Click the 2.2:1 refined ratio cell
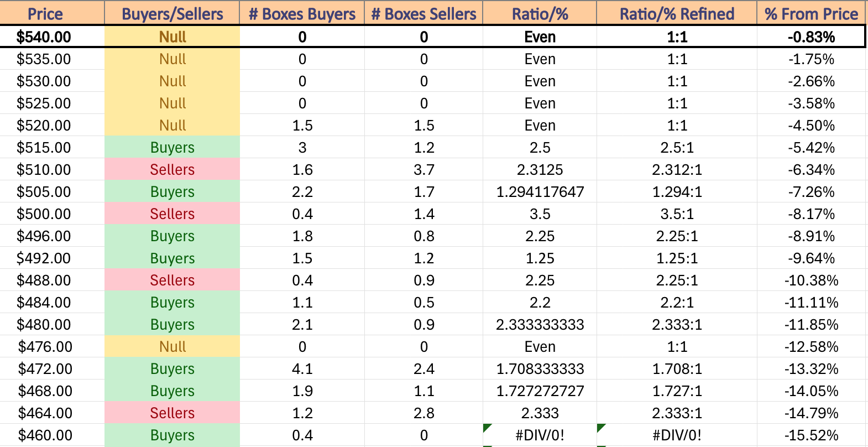Screen dimensions: 868x447 click(677, 302)
